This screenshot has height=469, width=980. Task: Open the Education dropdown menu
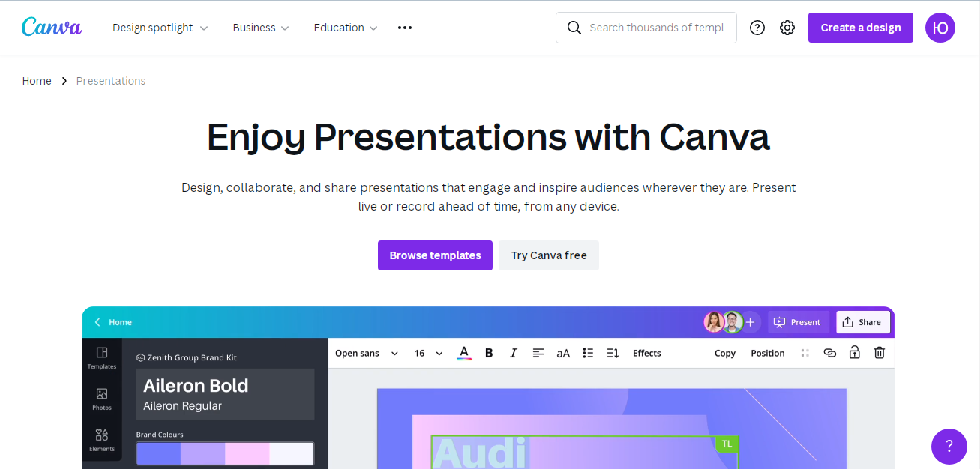346,28
